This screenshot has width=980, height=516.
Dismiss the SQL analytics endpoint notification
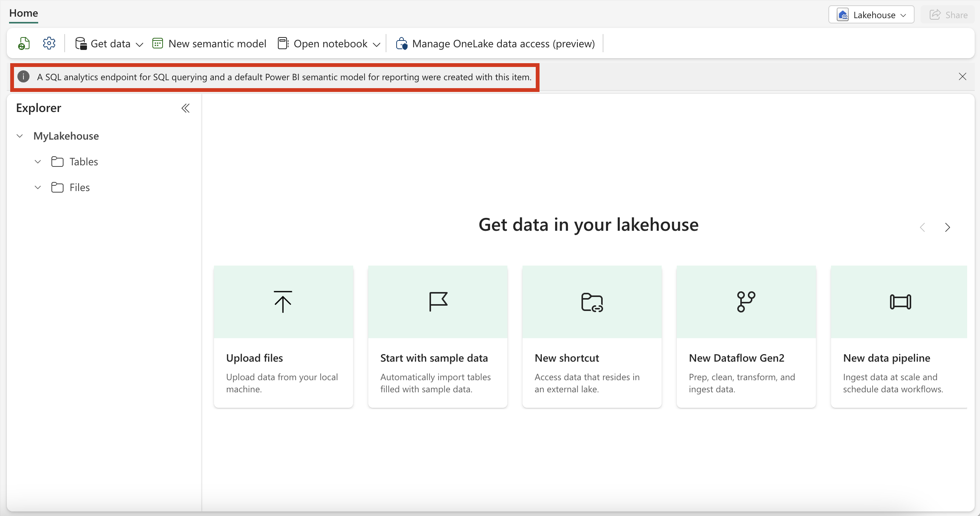click(x=962, y=76)
